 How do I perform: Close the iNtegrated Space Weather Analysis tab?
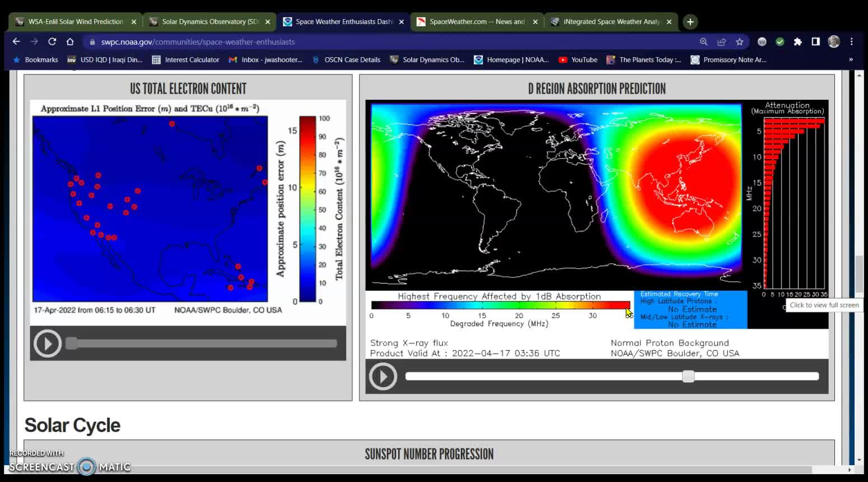pyautogui.click(x=669, y=22)
